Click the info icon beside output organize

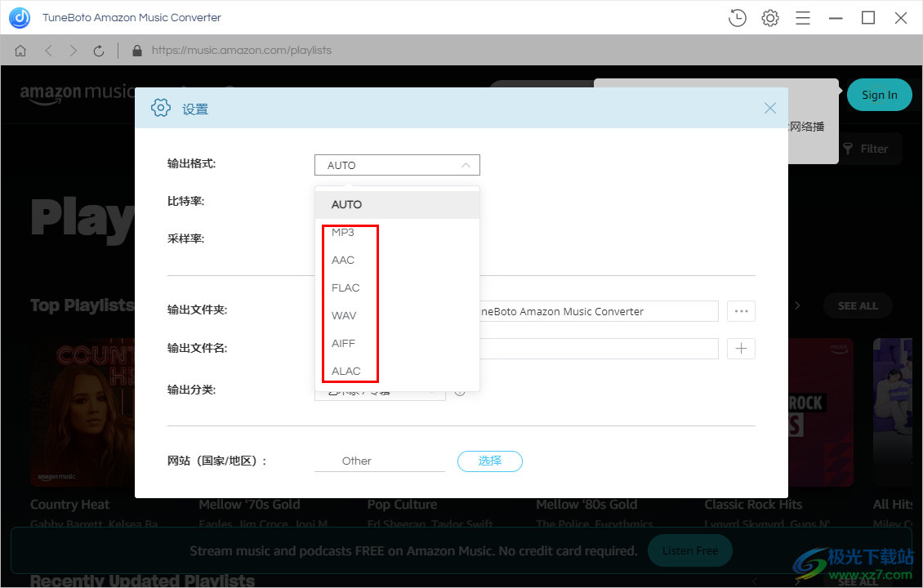click(460, 391)
